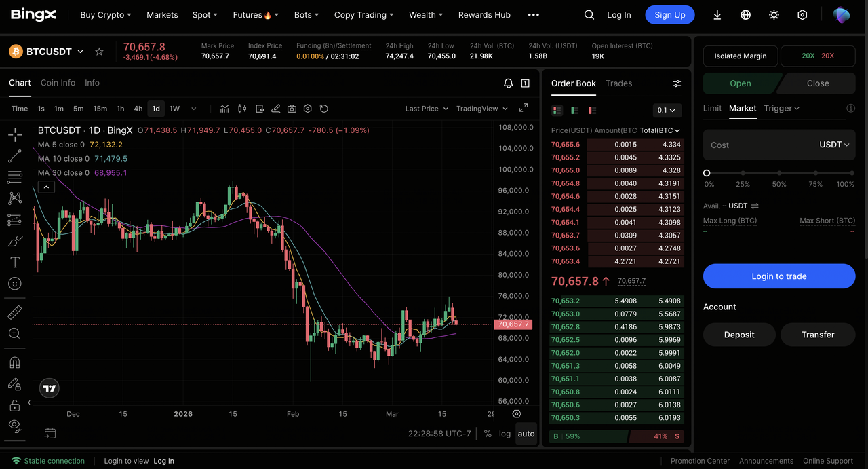Click the Login to trade button
Viewport: 868px width, 469px height.
[x=778, y=276]
